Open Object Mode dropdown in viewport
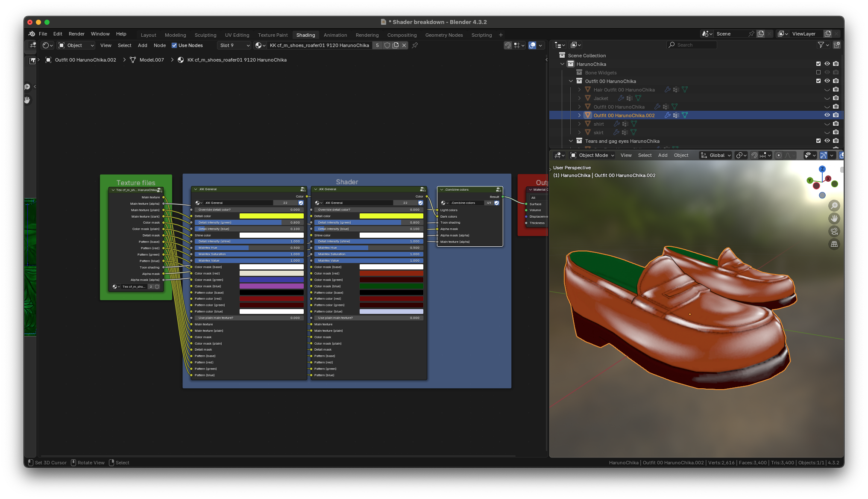868x499 pixels. pos(592,155)
